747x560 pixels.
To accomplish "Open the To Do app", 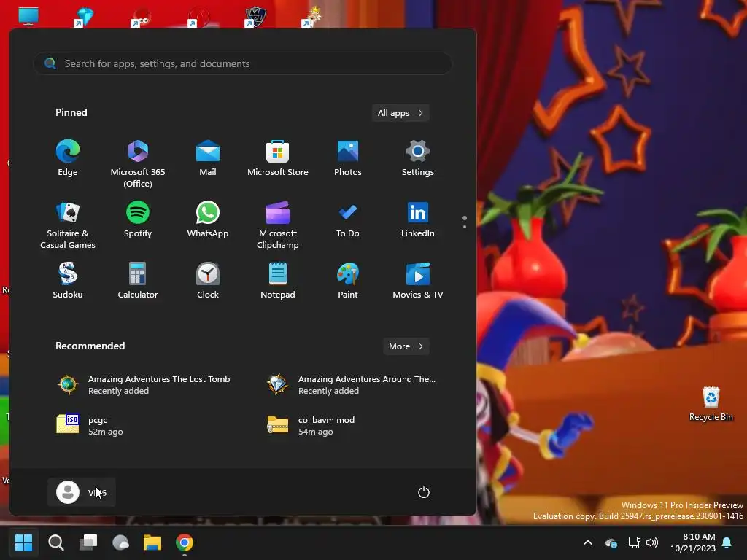I will pyautogui.click(x=348, y=220).
